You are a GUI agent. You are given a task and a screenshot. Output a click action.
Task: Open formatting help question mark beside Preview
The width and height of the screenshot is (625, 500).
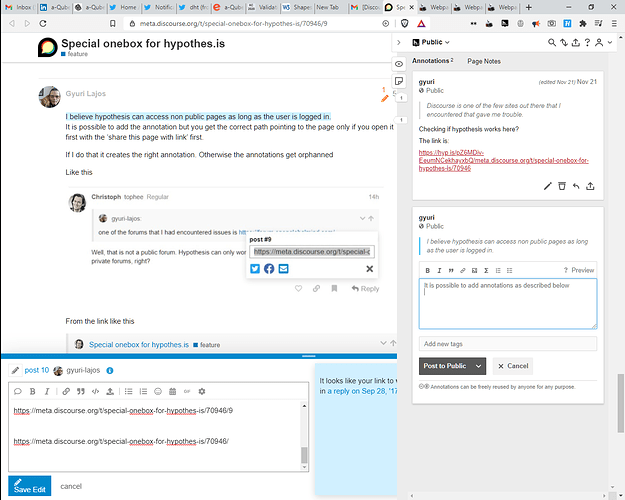click(565, 270)
